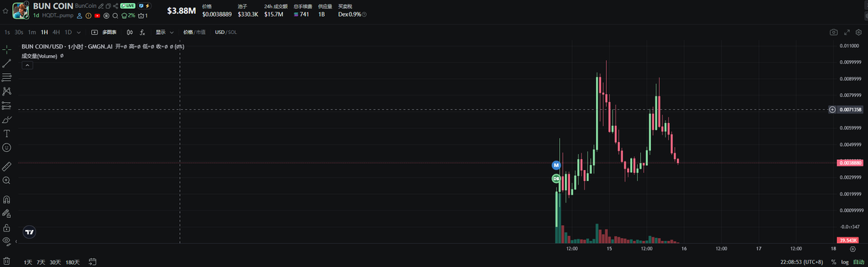Switch price display to SOL

point(232,32)
